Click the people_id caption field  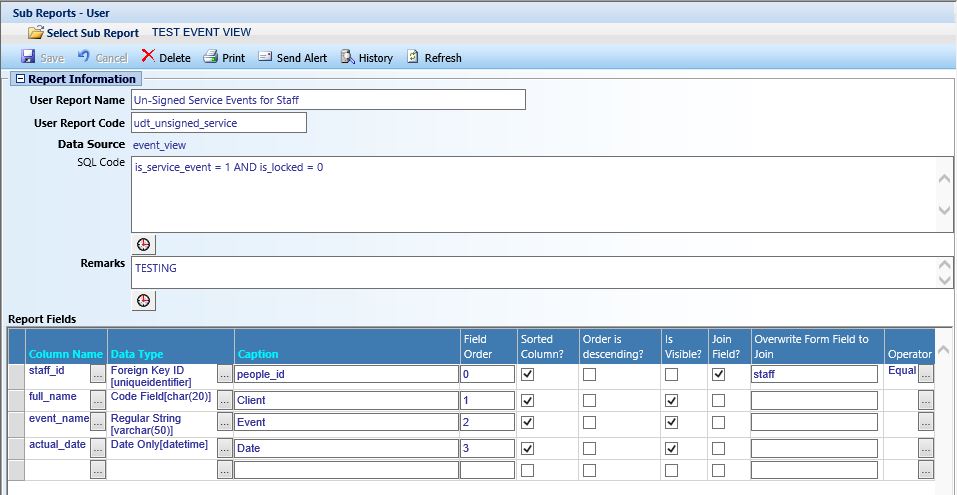click(346, 374)
